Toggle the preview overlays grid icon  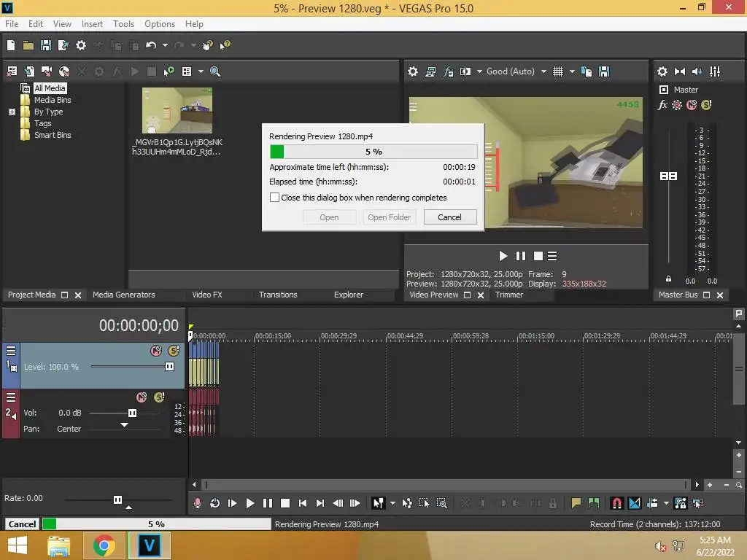pos(558,71)
